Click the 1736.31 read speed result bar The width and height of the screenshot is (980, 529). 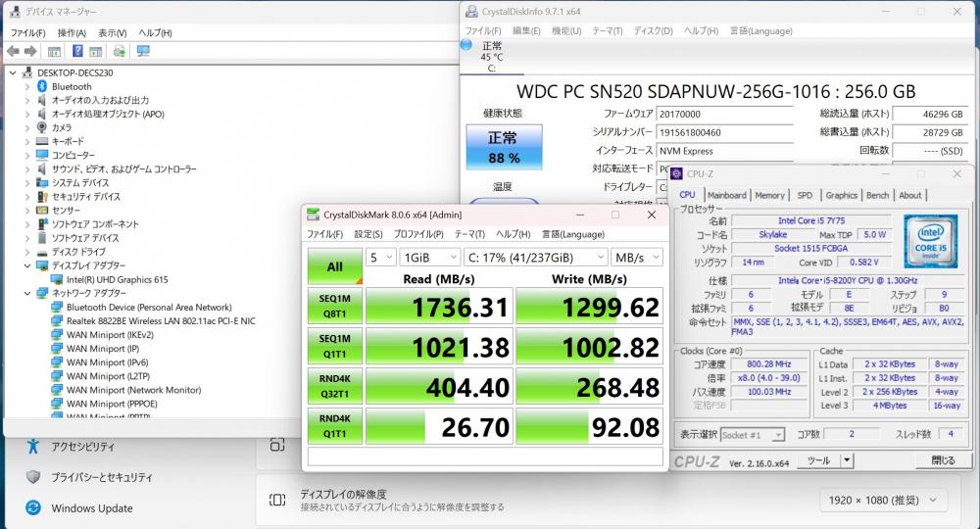[439, 306]
